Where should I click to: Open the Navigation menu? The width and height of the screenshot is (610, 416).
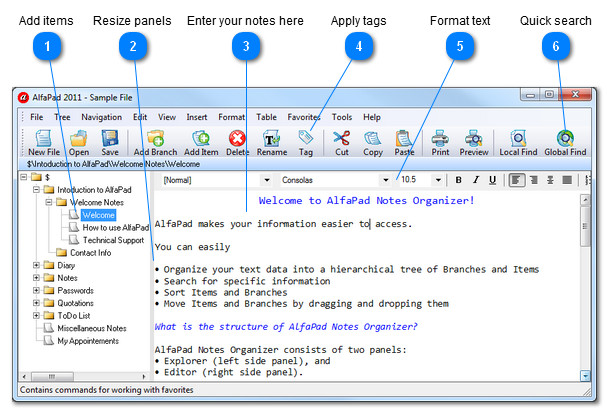(102, 117)
